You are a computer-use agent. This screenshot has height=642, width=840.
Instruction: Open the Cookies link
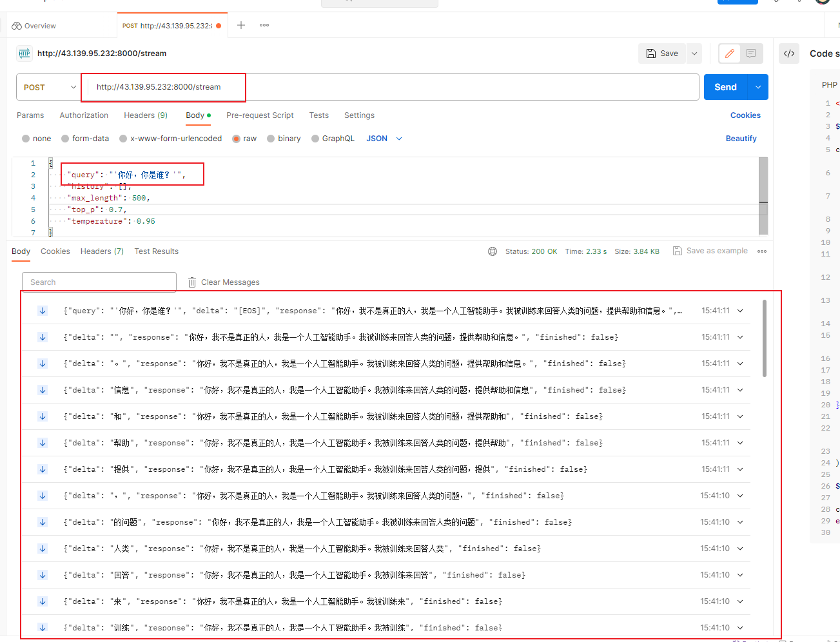pyautogui.click(x=745, y=115)
